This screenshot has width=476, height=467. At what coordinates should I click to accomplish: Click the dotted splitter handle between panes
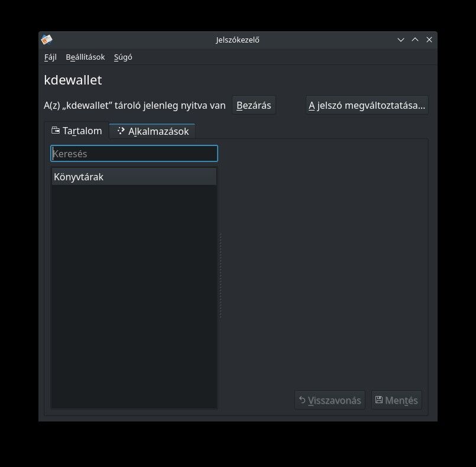coord(221,275)
